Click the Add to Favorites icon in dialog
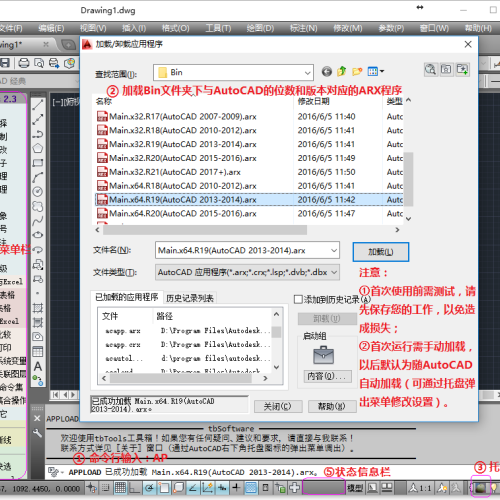Image resolution: width=500 pixels, height=500 pixels. [463, 69]
